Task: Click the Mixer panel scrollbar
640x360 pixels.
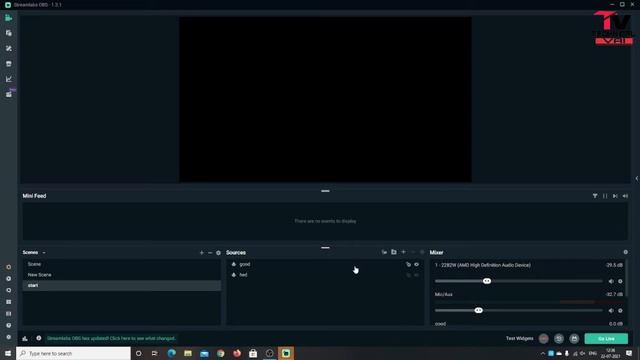Action: point(626,278)
